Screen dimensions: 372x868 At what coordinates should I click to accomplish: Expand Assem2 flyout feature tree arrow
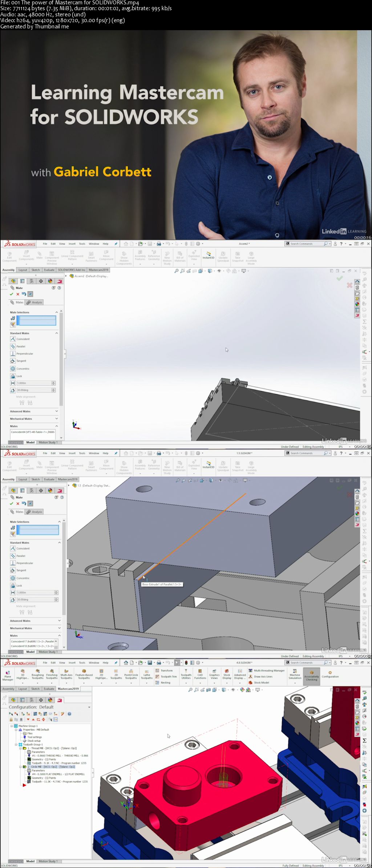pos(66,276)
